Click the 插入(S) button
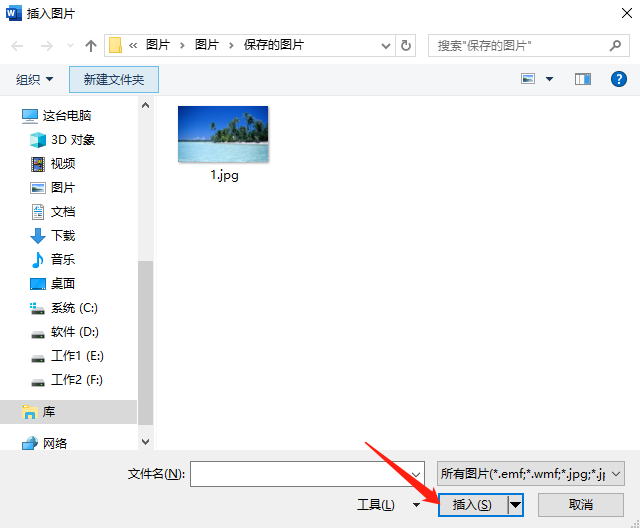640x528 pixels. coord(473,505)
